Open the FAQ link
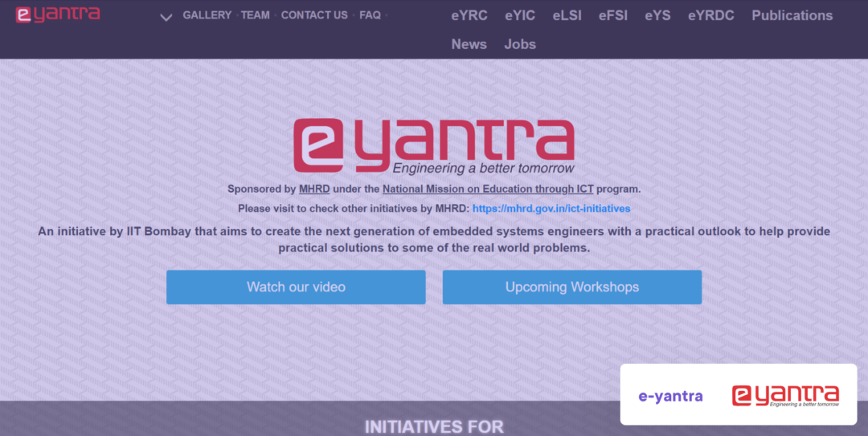 (370, 15)
